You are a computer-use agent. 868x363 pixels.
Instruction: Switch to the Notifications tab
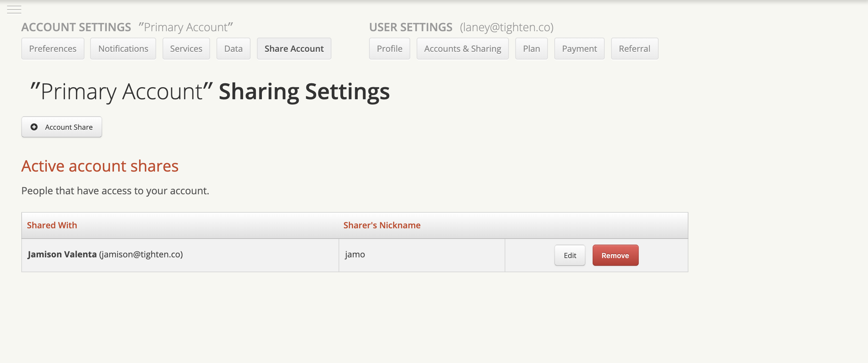click(123, 49)
